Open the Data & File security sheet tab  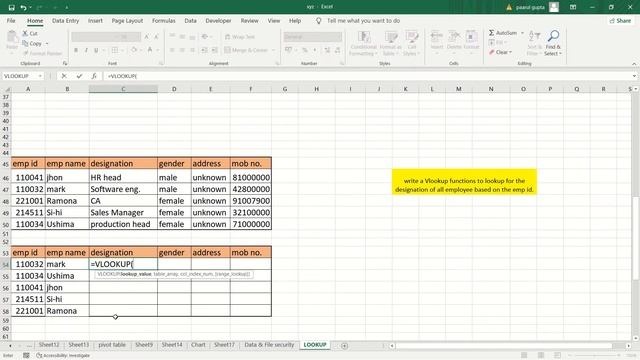point(269,345)
